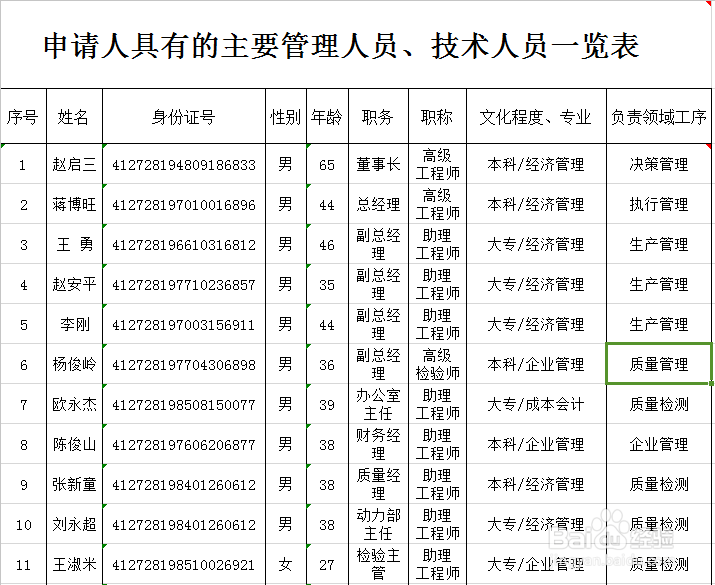This screenshot has height=585, width=715.
Task: Select the education cell 大专/企业管理
Action: point(536,564)
